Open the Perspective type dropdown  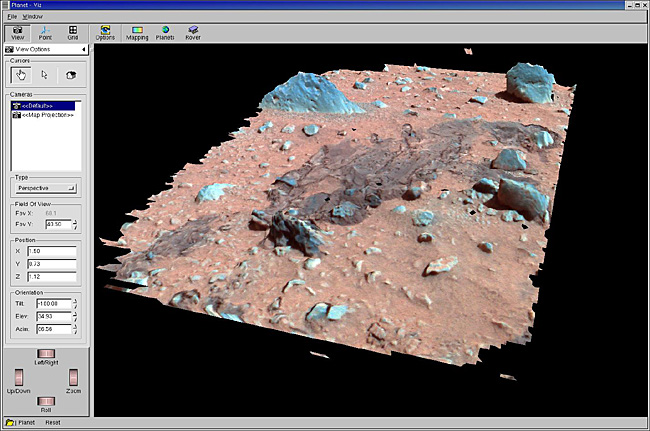point(46,187)
